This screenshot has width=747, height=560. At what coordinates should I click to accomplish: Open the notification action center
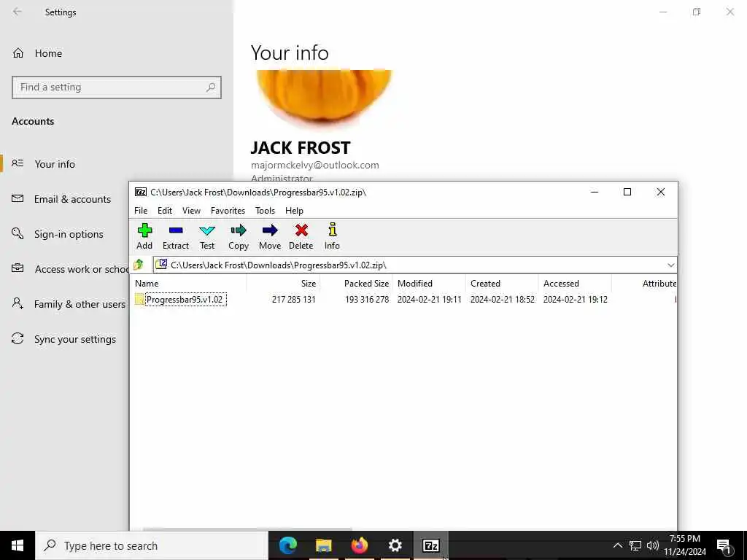pyautogui.click(x=724, y=545)
